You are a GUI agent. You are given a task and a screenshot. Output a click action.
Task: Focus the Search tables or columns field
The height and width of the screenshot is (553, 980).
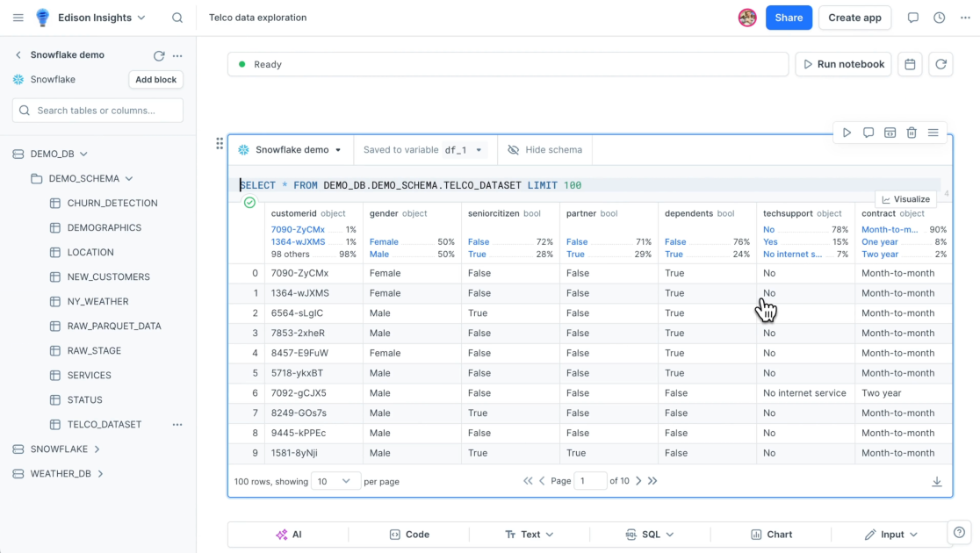(x=97, y=111)
